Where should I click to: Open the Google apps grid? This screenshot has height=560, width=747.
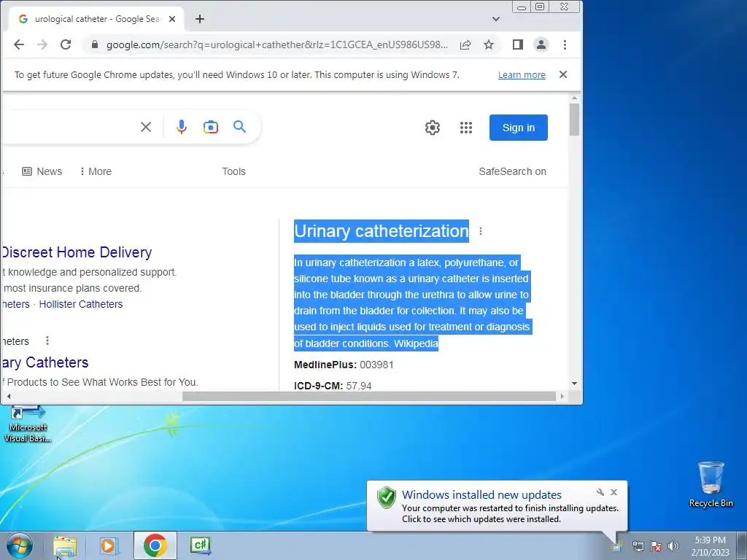pyautogui.click(x=466, y=128)
